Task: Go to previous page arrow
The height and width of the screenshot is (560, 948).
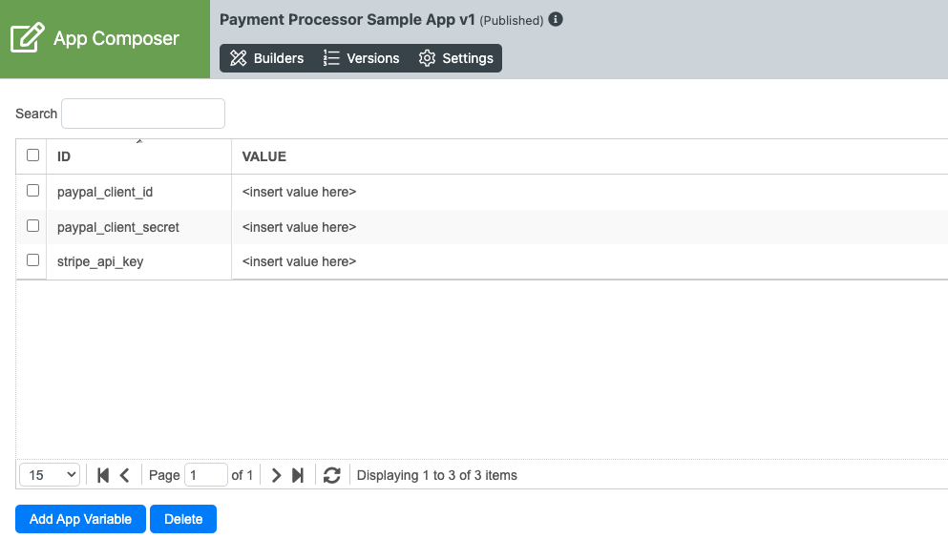Action: 124,475
